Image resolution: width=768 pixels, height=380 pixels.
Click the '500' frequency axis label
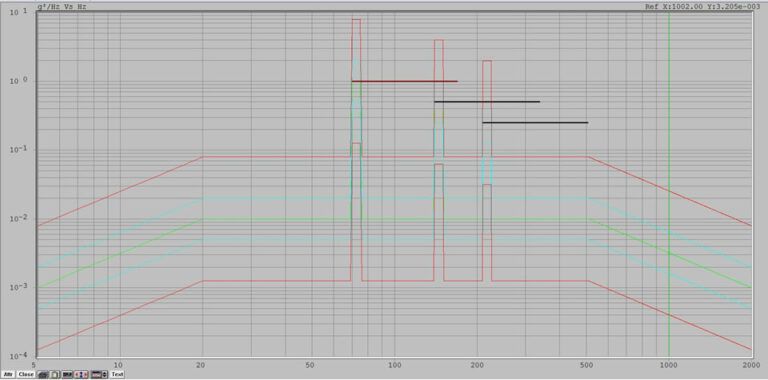pos(587,365)
